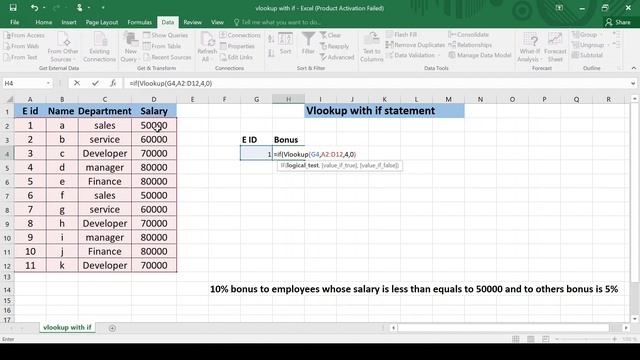Import data From Access
This screenshot has width=640, height=360.
pos(24,36)
